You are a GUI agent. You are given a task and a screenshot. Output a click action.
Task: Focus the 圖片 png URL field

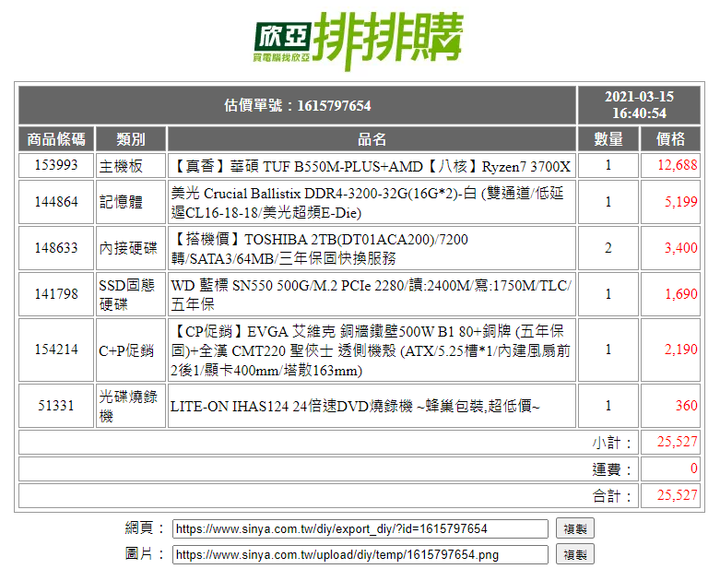pos(360,554)
